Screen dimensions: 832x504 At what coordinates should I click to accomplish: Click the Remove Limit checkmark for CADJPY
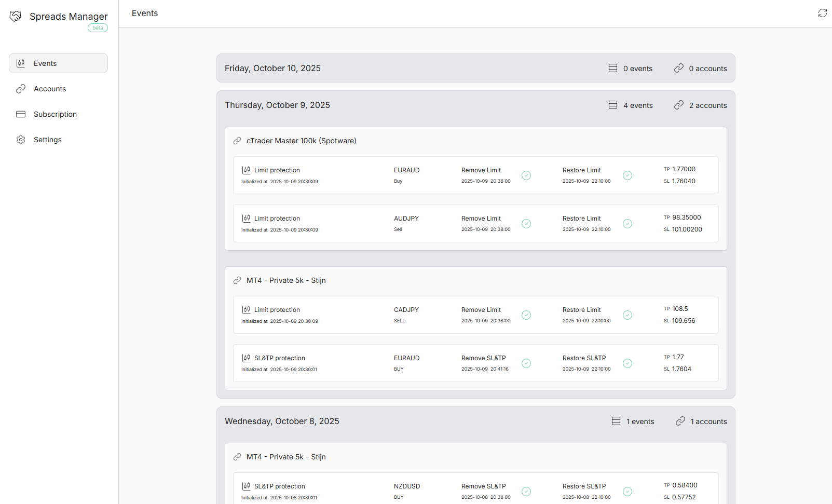526,315
